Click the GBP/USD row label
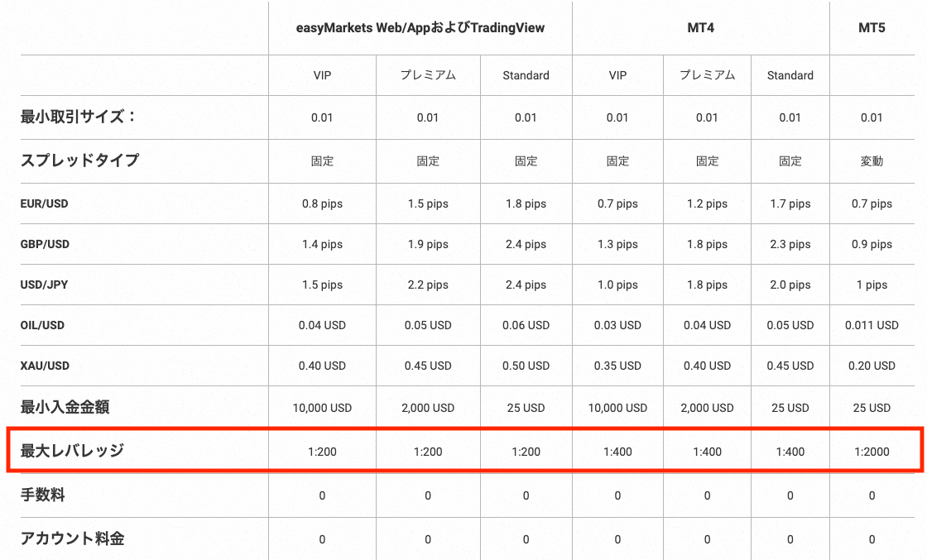 coord(45,244)
